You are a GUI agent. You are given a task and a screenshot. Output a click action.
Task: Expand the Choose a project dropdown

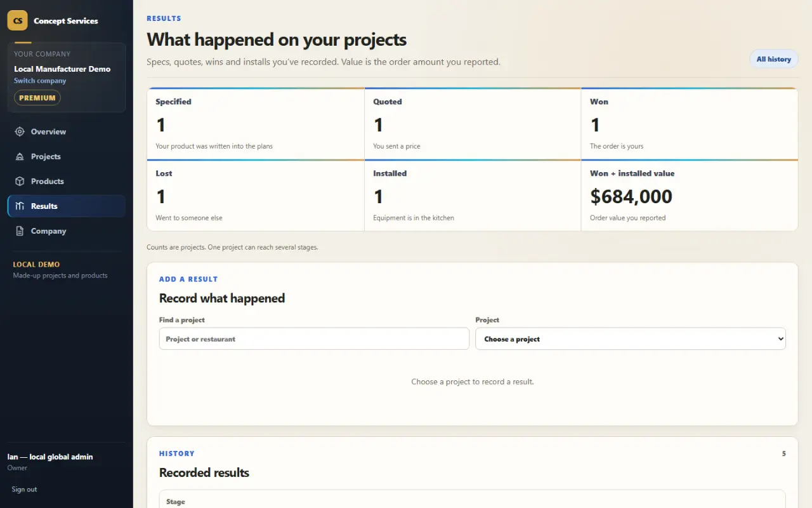coord(631,339)
